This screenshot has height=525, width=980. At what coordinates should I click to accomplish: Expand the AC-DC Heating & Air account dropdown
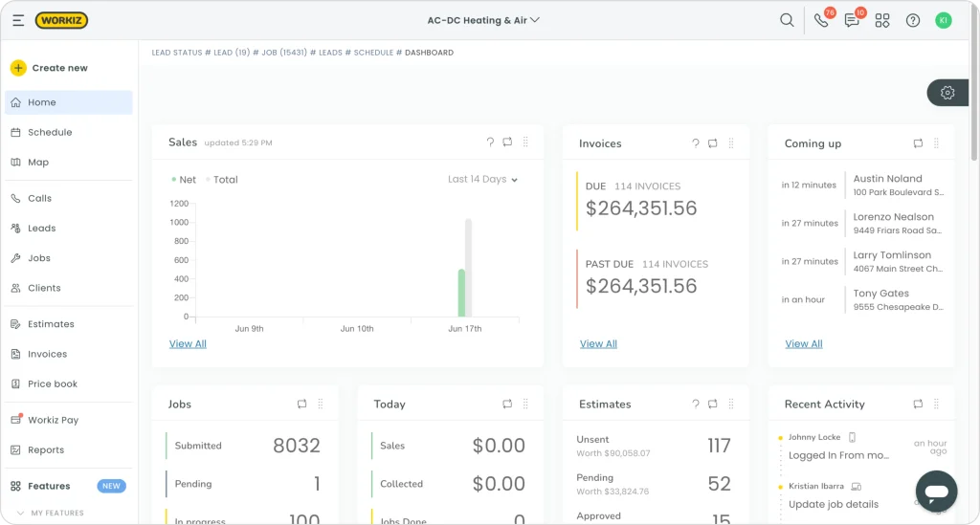(483, 20)
